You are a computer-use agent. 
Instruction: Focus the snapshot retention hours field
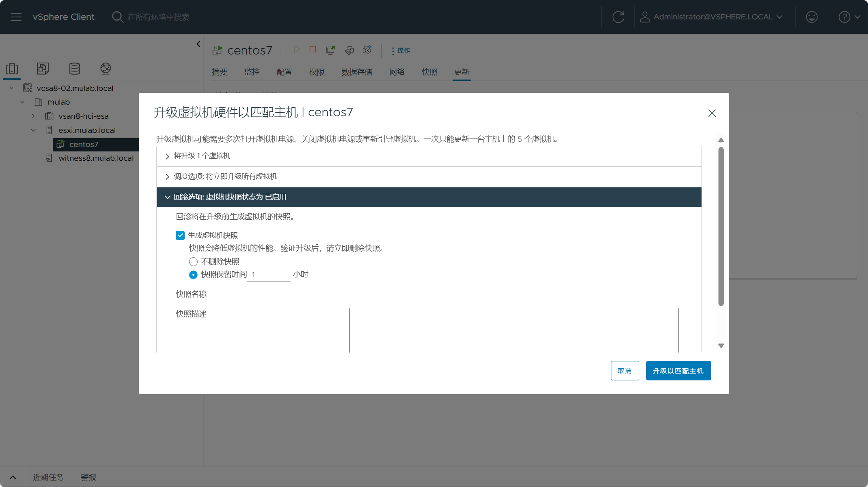[x=268, y=275]
